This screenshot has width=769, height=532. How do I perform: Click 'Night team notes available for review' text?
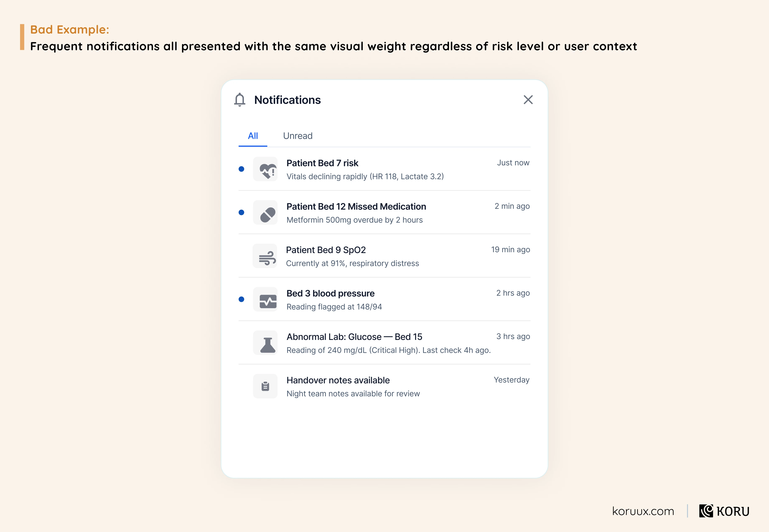click(353, 394)
